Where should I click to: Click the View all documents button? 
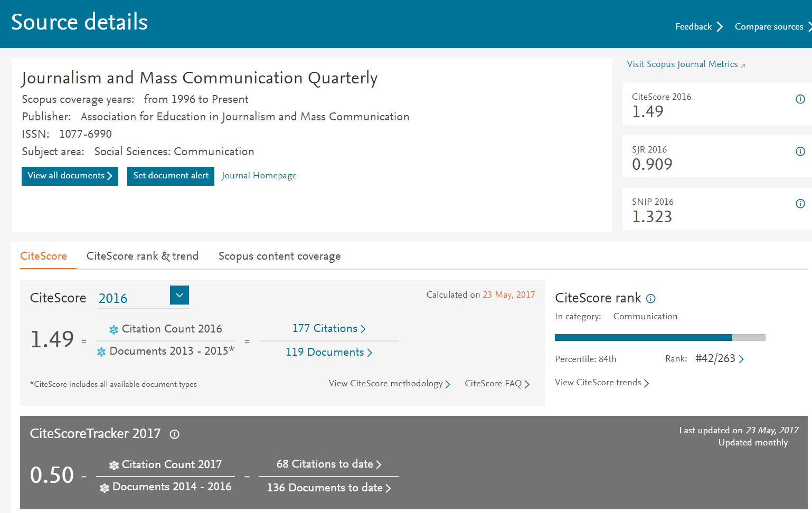pos(70,176)
